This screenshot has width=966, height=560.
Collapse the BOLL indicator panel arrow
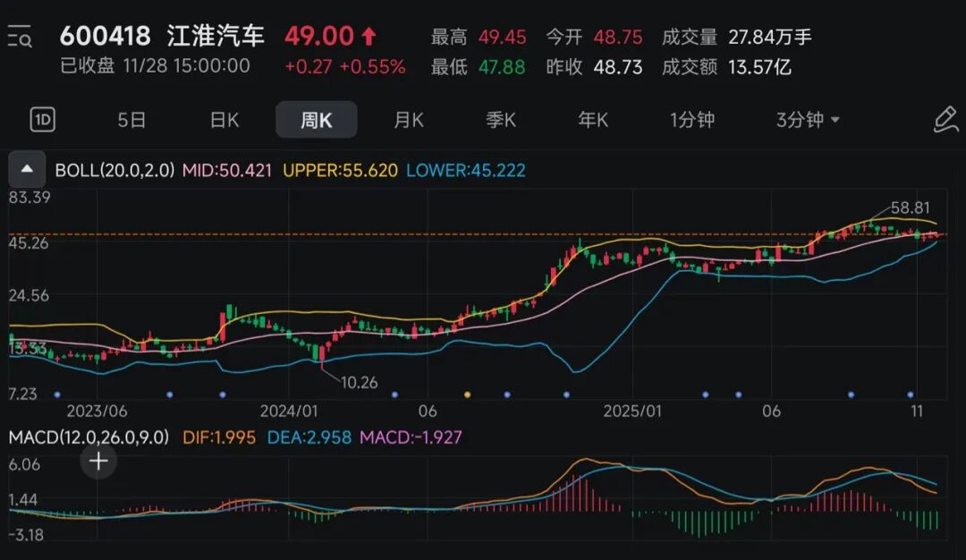click(x=27, y=169)
